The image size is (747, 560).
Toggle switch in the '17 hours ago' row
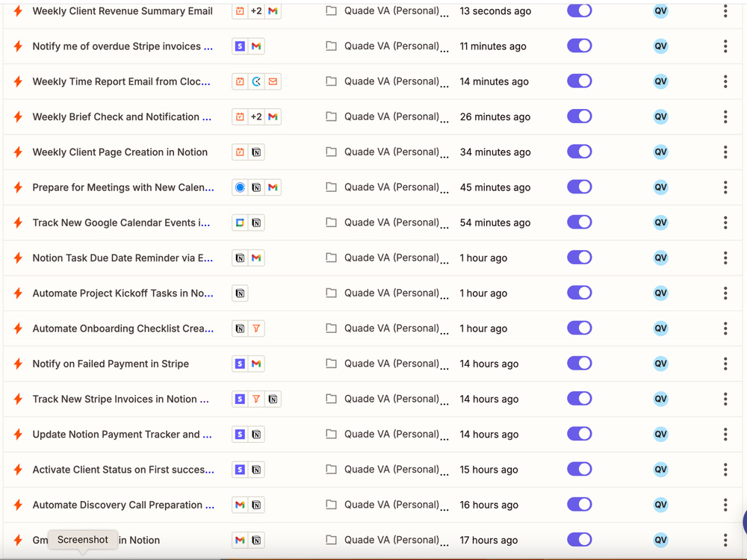click(x=580, y=539)
